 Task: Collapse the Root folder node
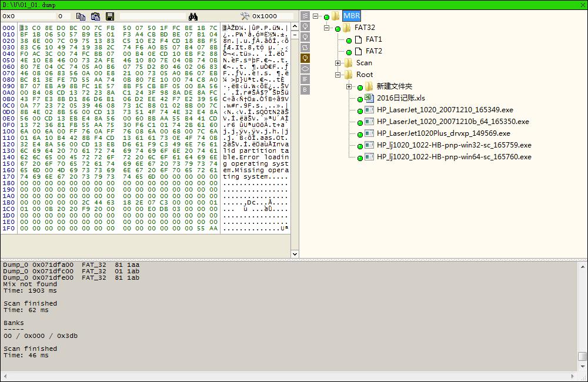click(338, 75)
